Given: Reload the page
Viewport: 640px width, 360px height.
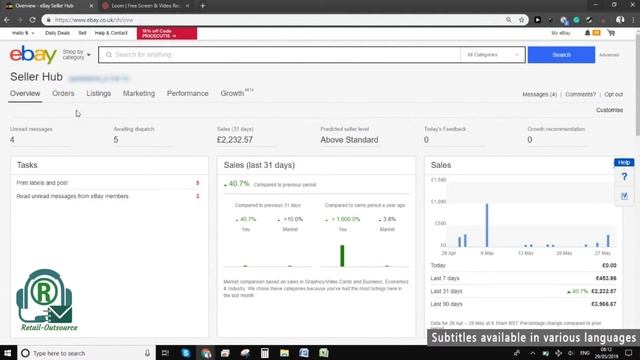Looking at the screenshot, I should (32, 20).
